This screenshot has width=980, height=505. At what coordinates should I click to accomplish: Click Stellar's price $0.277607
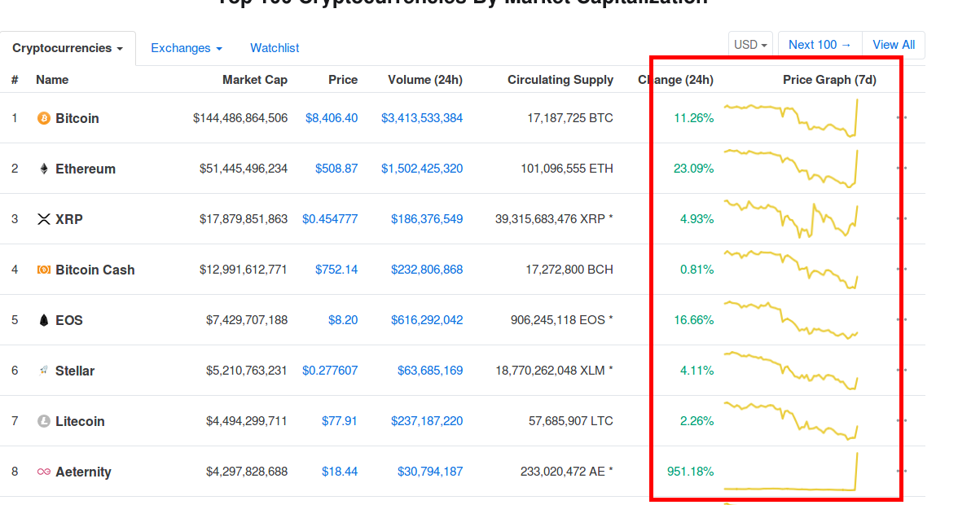pyautogui.click(x=330, y=371)
